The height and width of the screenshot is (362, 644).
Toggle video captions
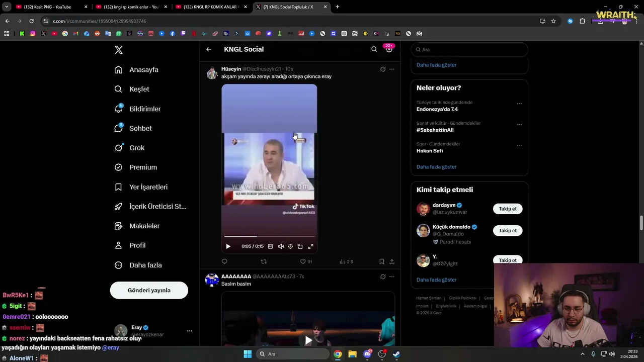point(270,246)
